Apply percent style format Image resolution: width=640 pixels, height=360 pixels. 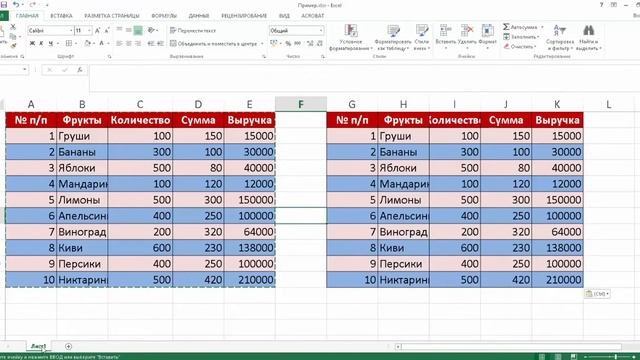point(288,43)
